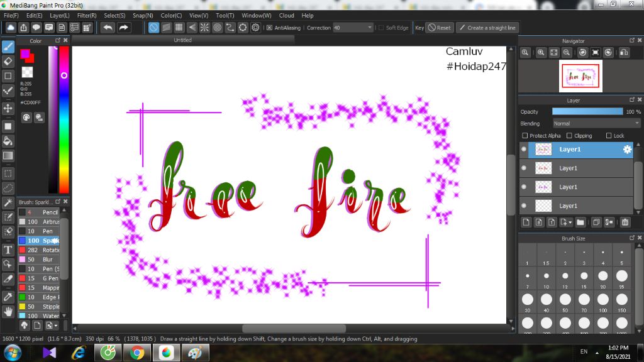Viewport: 644px width, 362px height.
Task: Undo the last action via the toolbar arrow
Action: pyautogui.click(x=108, y=28)
